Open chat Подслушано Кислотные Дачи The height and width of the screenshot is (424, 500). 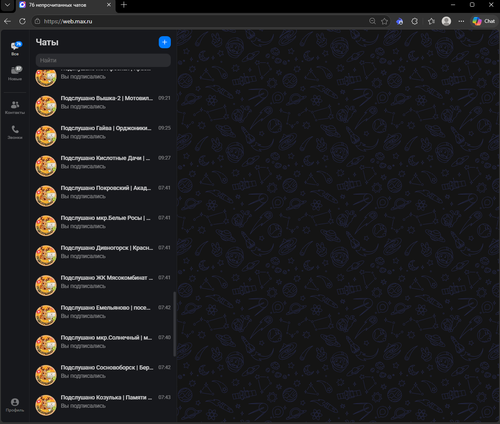[103, 166]
